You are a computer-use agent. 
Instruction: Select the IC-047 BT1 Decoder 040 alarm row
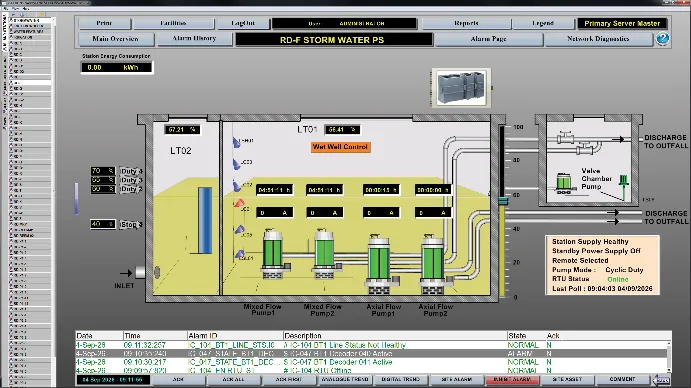371,354
